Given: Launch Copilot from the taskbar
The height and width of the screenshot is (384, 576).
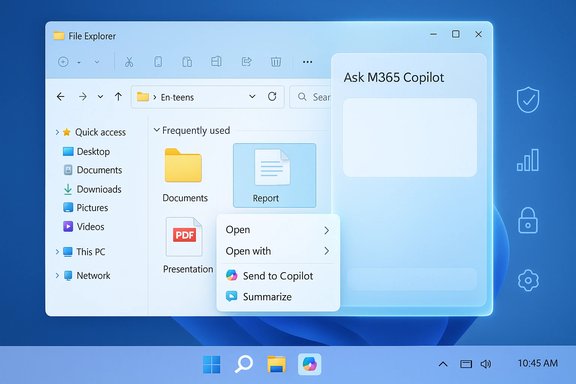Looking at the screenshot, I should pyautogui.click(x=309, y=364).
